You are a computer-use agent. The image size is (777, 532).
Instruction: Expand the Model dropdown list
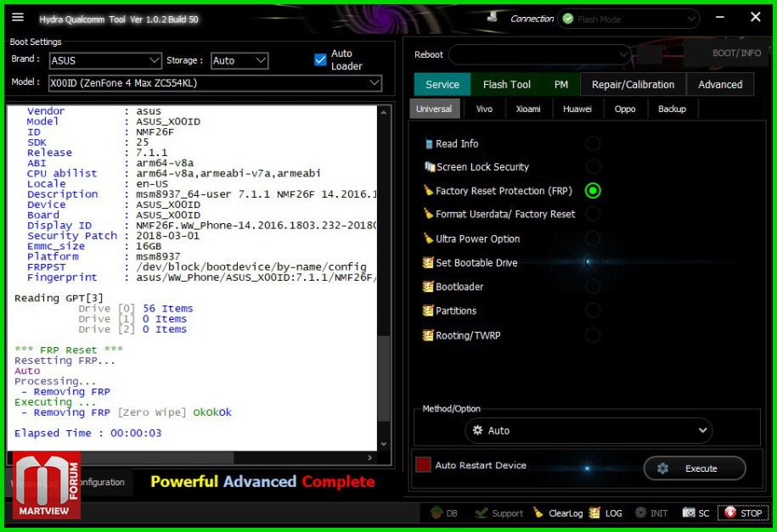pyautogui.click(x=215, y=82)
